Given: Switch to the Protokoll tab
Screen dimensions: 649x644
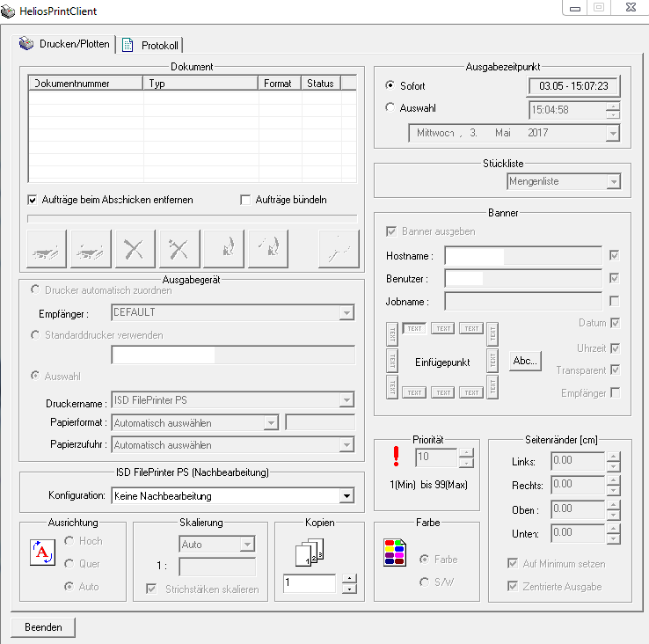Looking at the screenshot, I should 152,45.
